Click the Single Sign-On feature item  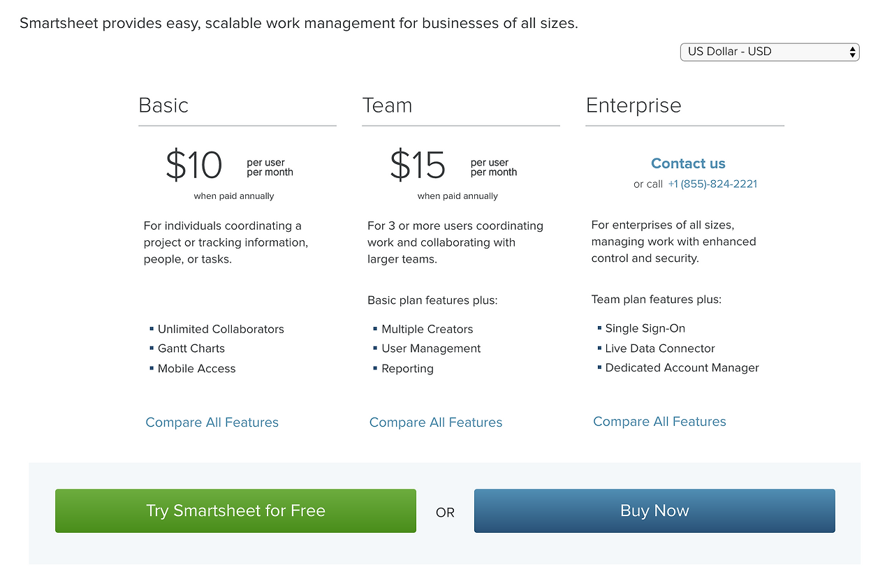(645, 328)
